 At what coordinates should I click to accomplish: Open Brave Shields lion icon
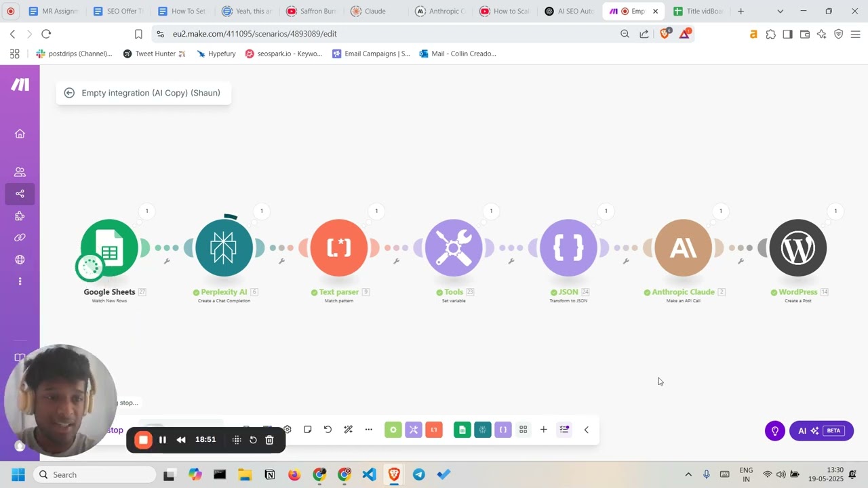[x=665, y=33]
